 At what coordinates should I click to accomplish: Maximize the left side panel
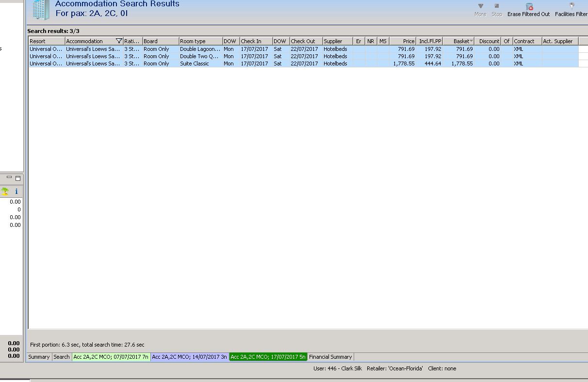pyautogui.click(x=18, y=178)
